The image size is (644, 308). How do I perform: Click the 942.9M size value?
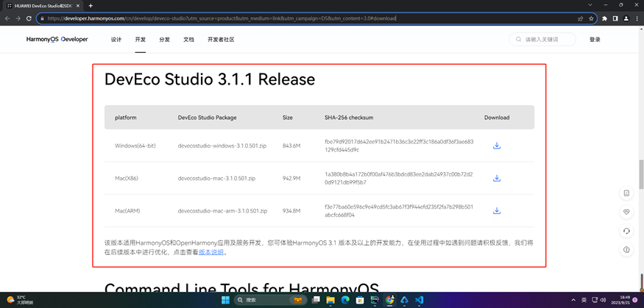click(x=291, y=179)
